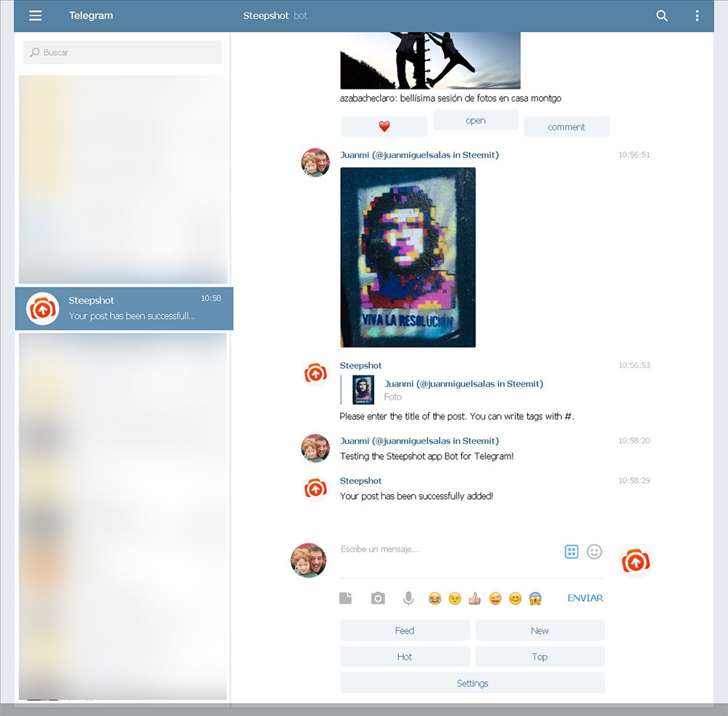
Task: Insert the thumbs-up emoji
Action: [475, 599]
